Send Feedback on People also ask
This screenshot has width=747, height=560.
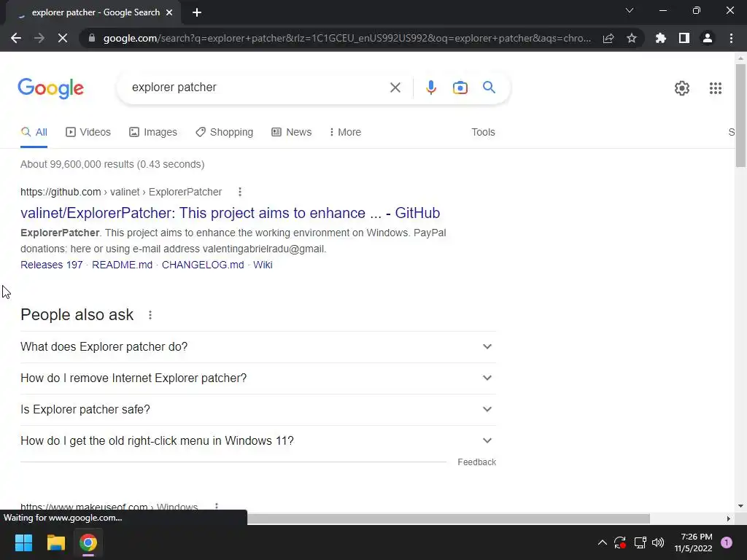476,462
